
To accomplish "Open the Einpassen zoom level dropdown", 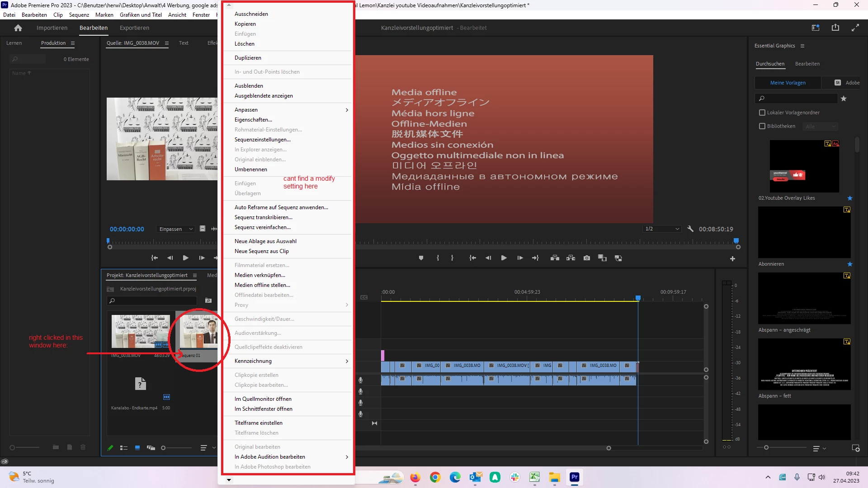I will tap(175, 229).
